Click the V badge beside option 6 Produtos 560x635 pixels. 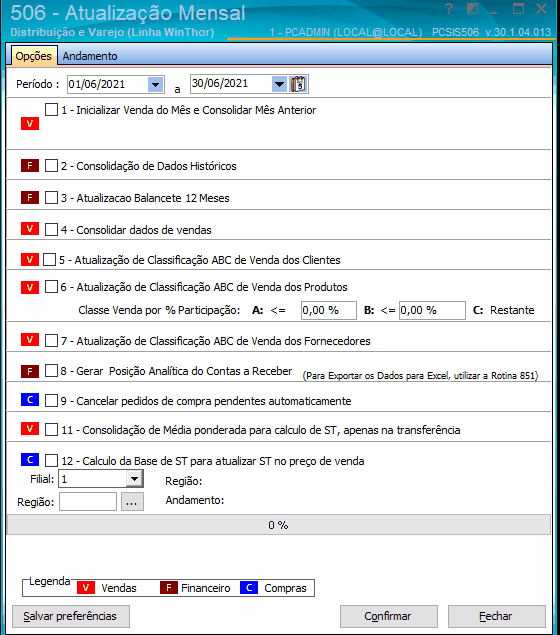[30, 287]
